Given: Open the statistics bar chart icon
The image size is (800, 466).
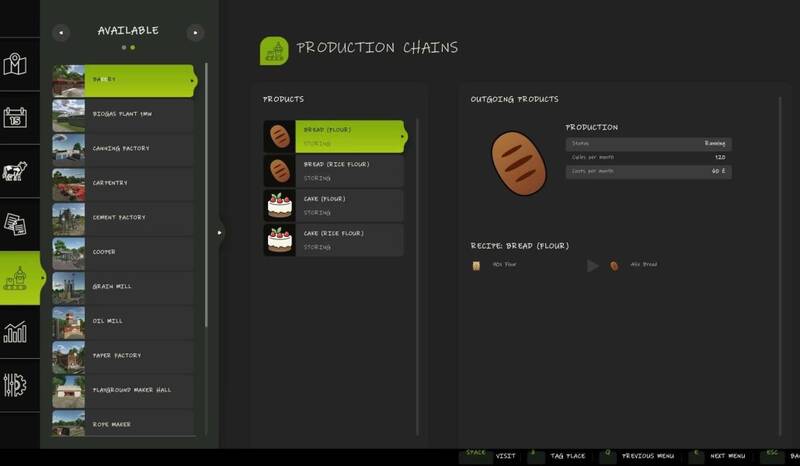Looking at the screenshot, I should click(x=15, y=332).
